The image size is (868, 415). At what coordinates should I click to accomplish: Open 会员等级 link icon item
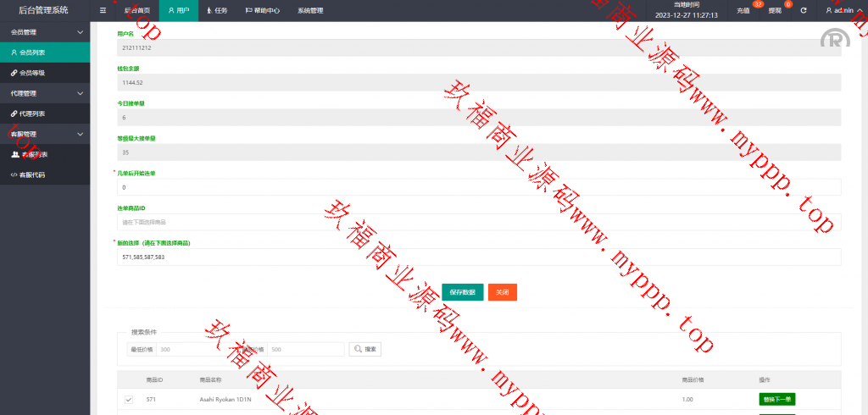[32, 73]
